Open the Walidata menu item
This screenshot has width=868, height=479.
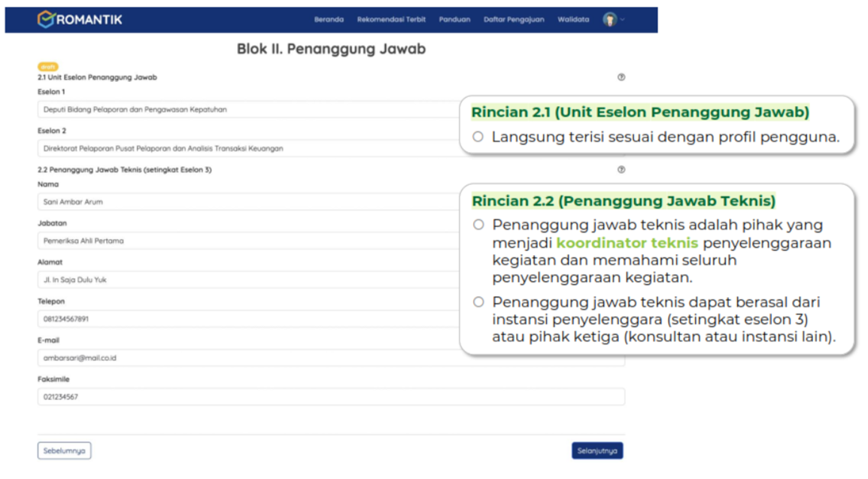[573, 20]
